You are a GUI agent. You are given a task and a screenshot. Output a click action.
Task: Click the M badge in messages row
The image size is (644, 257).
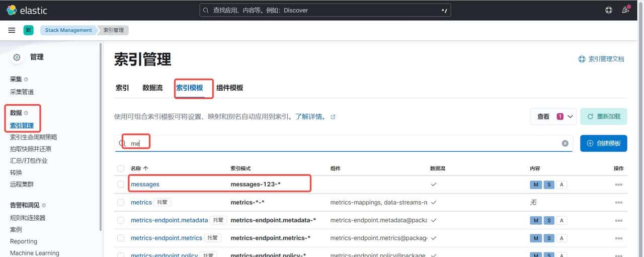click(536, 184)
